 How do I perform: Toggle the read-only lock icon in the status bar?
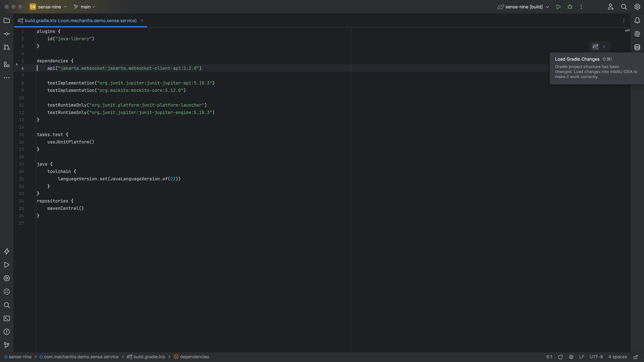coord(636,357)
